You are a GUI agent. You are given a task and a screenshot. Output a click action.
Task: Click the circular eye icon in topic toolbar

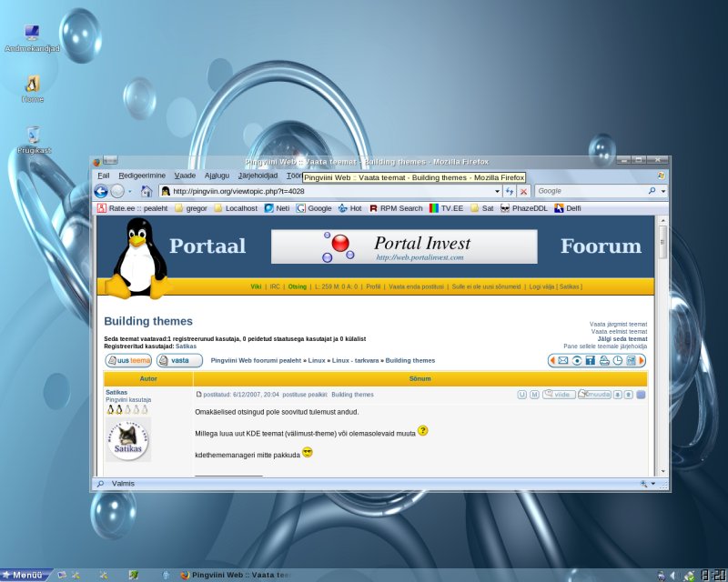coord(577,361)
